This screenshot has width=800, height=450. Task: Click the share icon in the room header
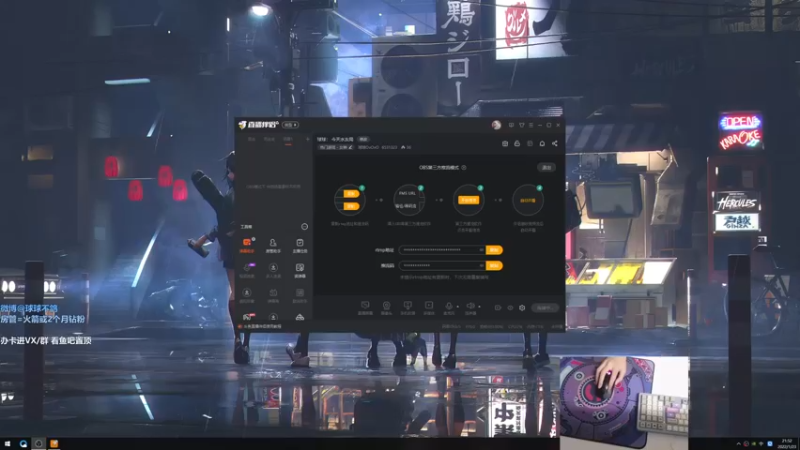tap(555, 144)
